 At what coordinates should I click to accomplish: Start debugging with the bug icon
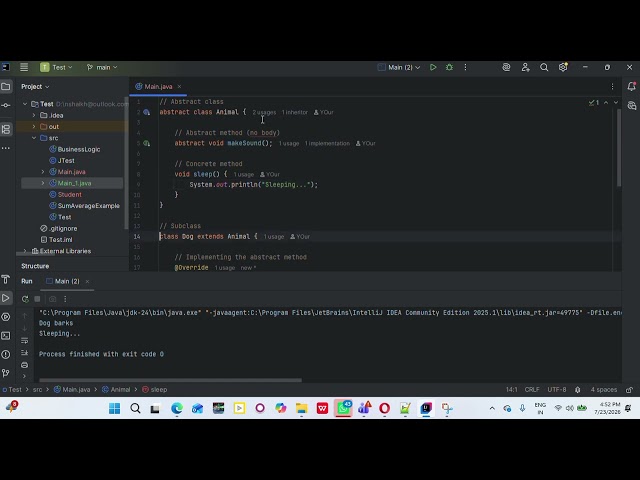pyautogui.click(x=449, y=67)
